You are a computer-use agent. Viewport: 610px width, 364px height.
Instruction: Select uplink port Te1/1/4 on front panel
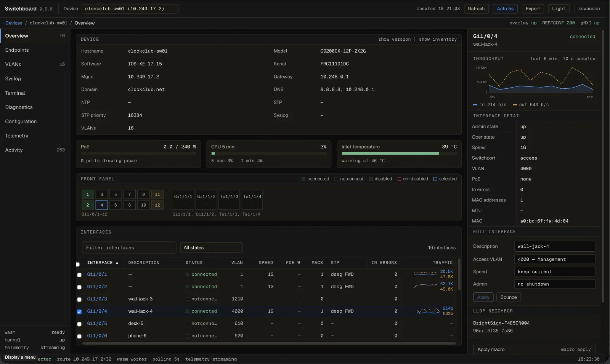(252, 200)
